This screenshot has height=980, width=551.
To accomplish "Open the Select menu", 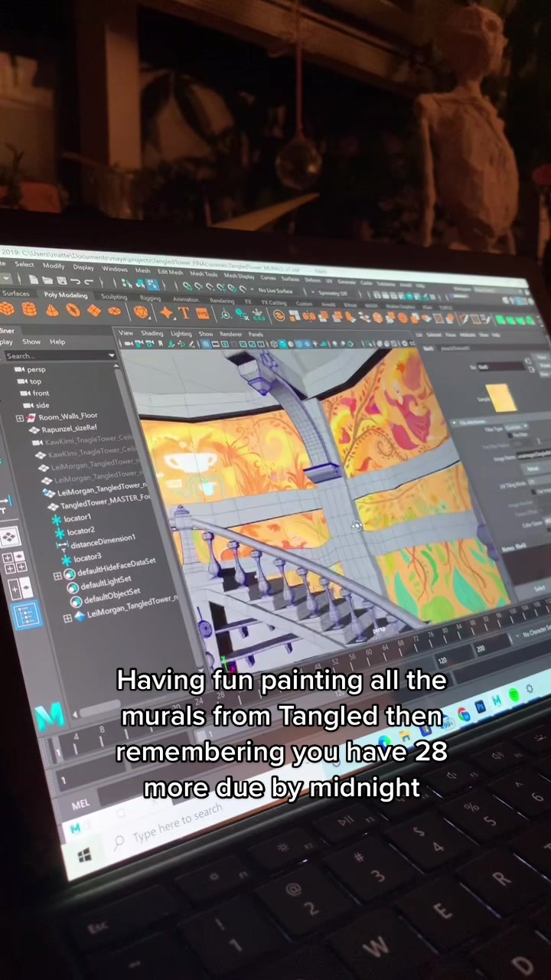I will point(24,264).
